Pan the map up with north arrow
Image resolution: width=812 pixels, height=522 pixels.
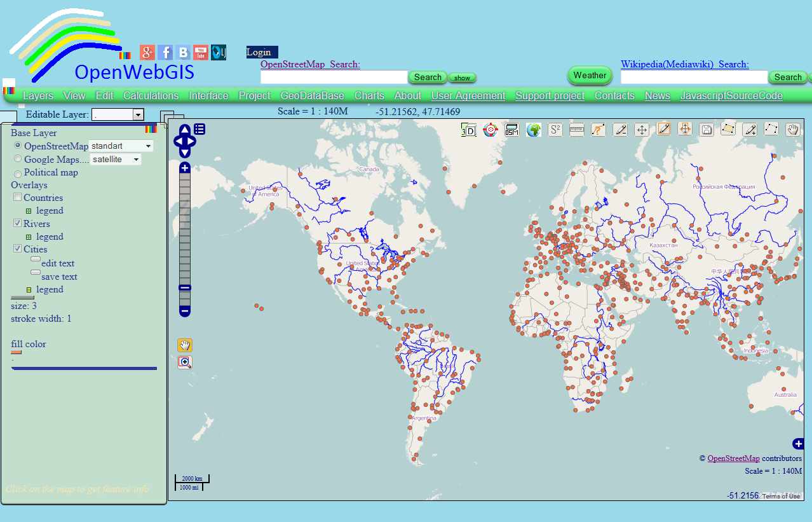point(185,129)
